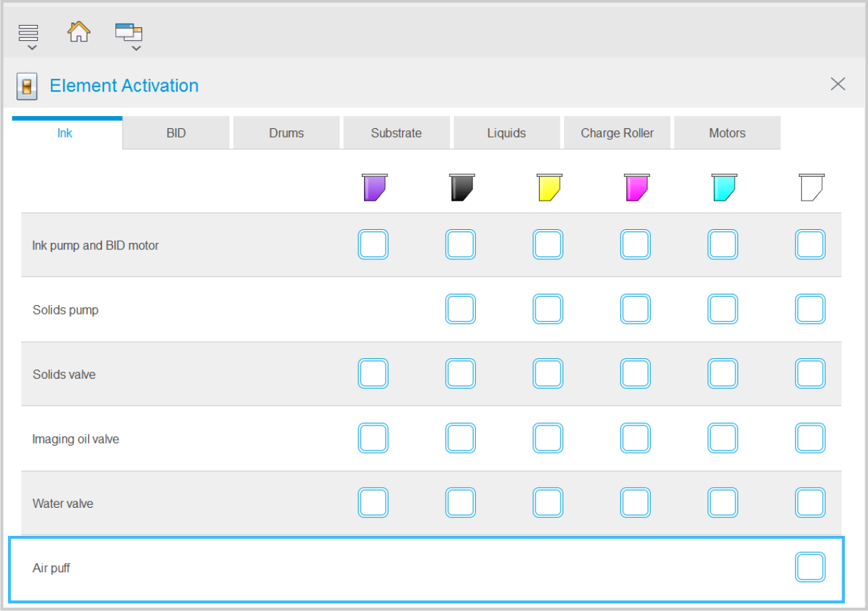Toggle Solids valve for black ink
The image size is (868, 611).
pyautogui.click(x=460, y=373)
